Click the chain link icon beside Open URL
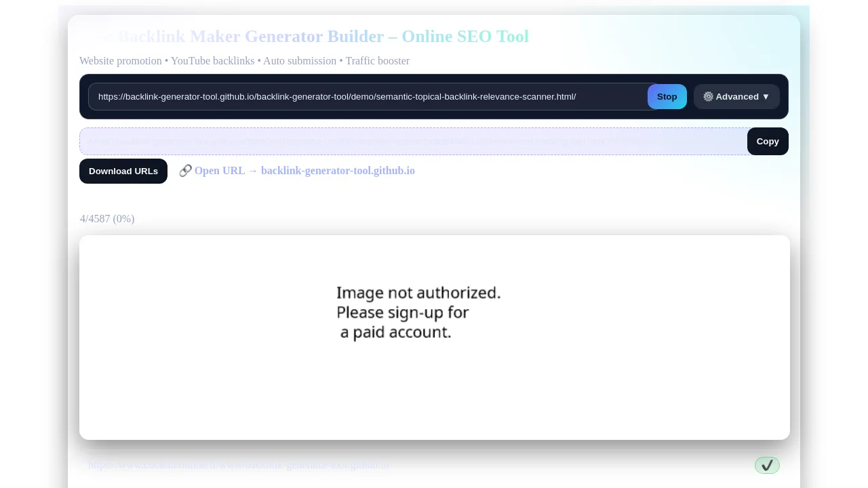 [185, 171]
